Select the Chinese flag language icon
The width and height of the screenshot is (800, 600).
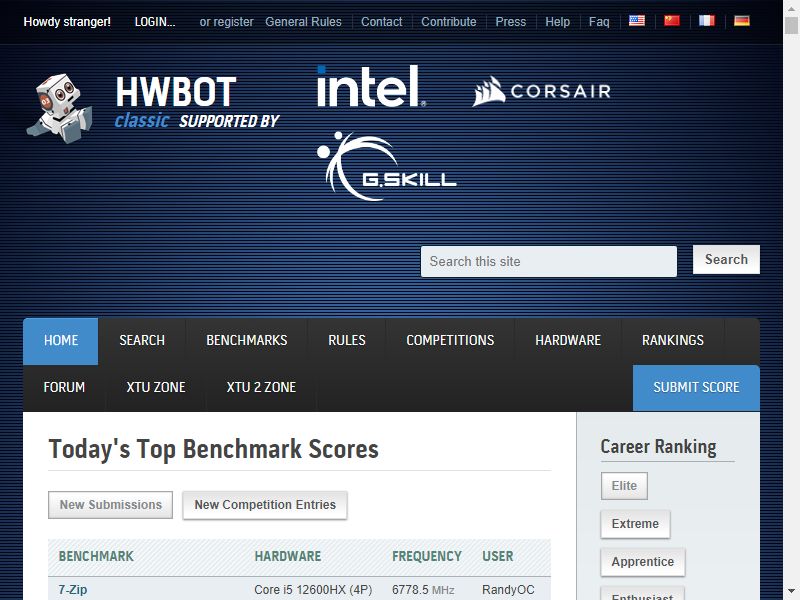672,21
